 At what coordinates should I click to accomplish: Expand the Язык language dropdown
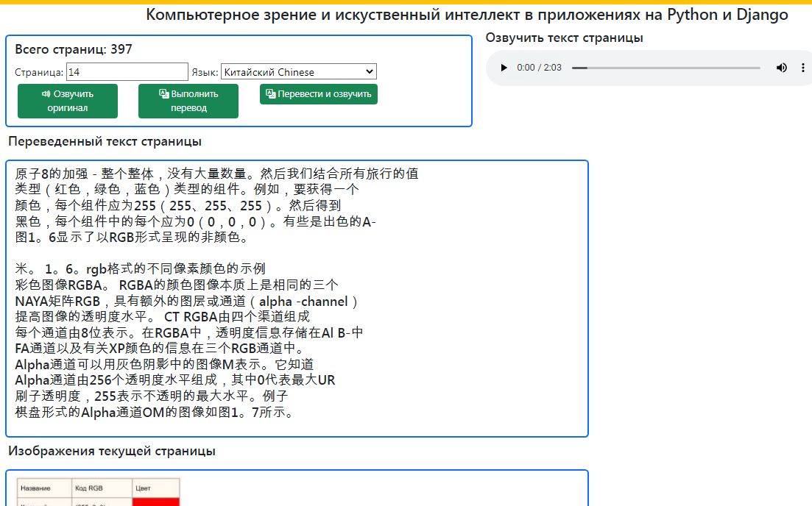coord(298,72)
